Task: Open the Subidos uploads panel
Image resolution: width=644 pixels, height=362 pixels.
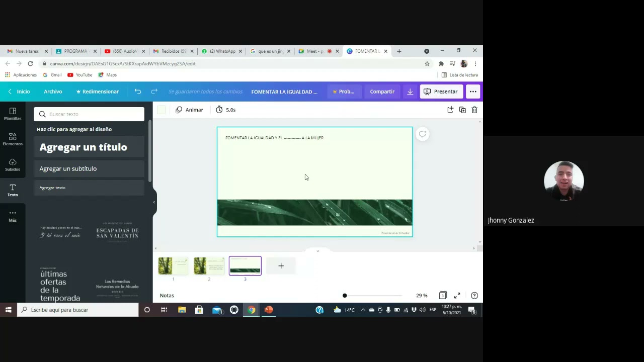Action: click(x=13, y=164)
